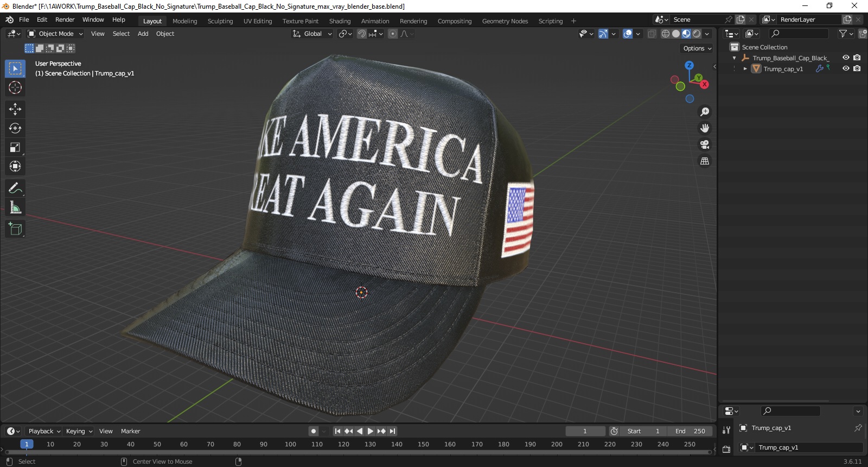Click the Blender logo menu icon
The image size is (868, 467).
click(x=9, y=20)
